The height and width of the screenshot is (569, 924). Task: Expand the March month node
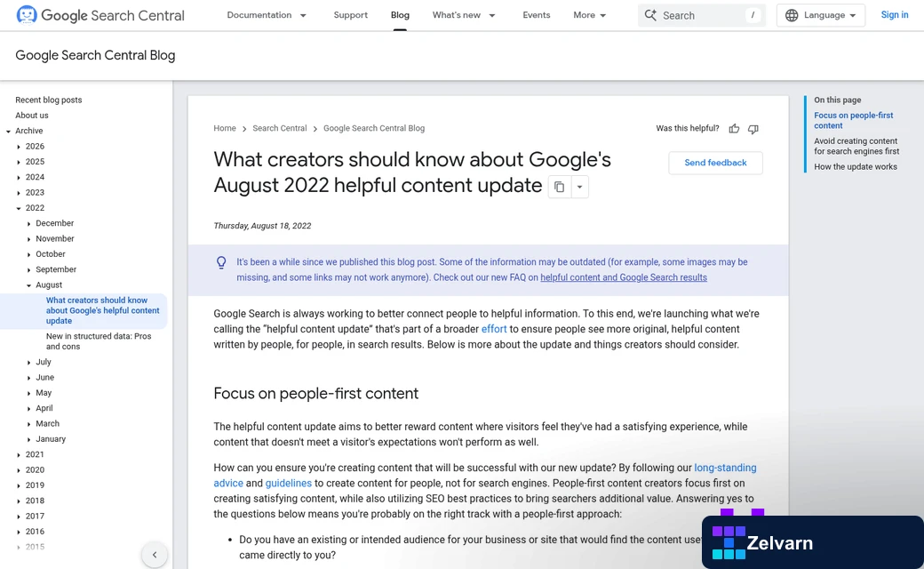[28, 423]
